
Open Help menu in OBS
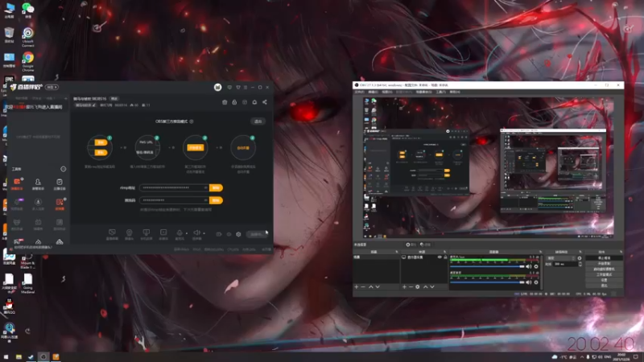click(455, 92)
